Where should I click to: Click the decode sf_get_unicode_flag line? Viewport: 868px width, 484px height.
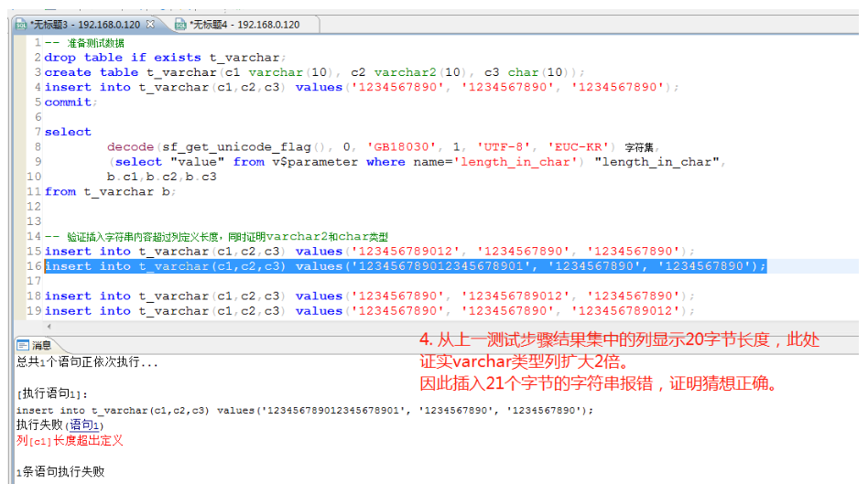click(x=383, y=147)
